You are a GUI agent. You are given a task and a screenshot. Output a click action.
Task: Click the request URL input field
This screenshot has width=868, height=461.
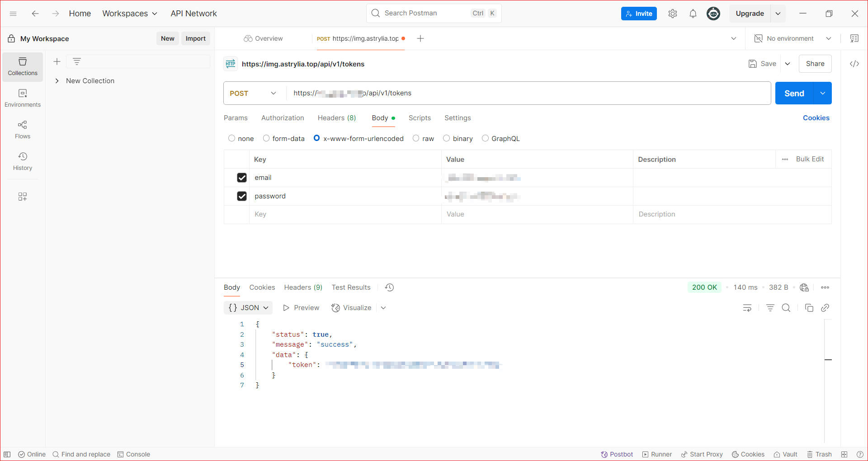tap(528, 93)
